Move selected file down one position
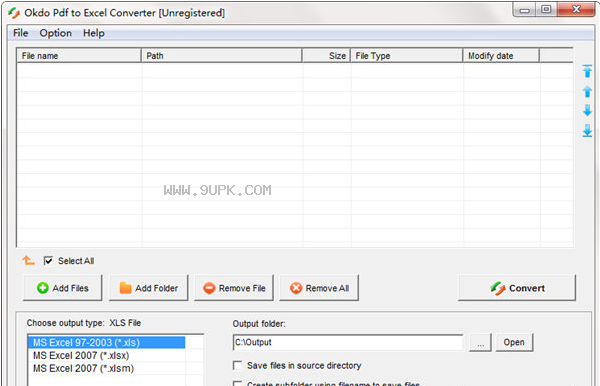The image size is (600, 386). tap(587, 111)
